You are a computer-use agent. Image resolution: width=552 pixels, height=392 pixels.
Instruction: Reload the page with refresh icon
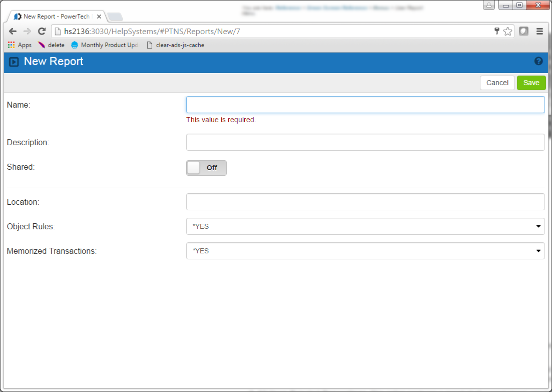[x=42, y=32]
